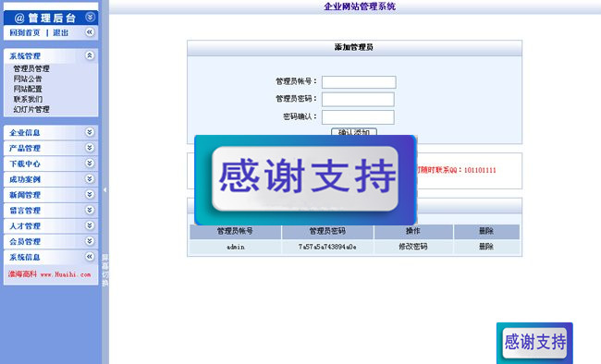This screenshot has height=364, width=601.
Task: Click the 7a57a5a743894a0e password hash cell
Action: tap(327, 248)
